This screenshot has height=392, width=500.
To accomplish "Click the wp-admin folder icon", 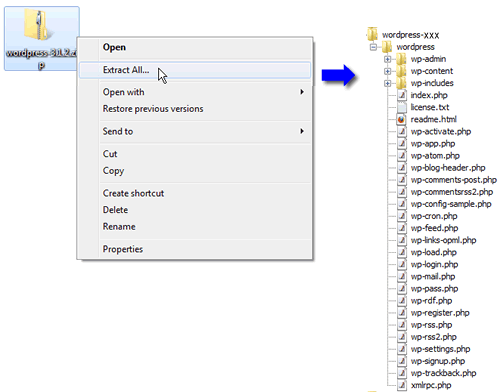I will (401, 59).
